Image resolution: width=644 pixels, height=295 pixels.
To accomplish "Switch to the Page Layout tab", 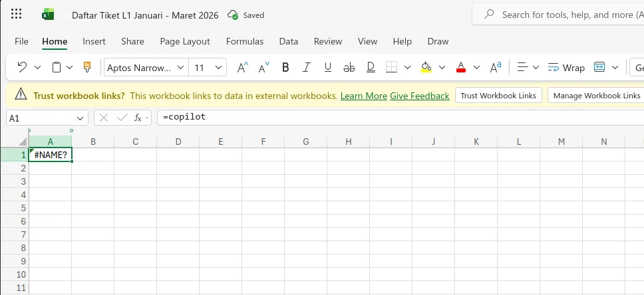I will pos(185,41).
